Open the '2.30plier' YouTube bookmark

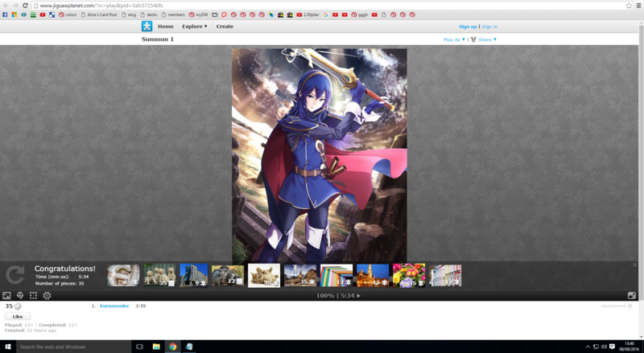308,14
